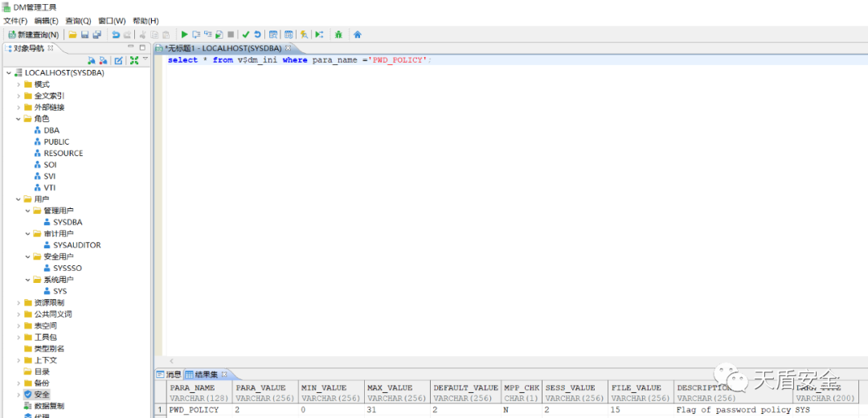Switch to the 消息 tab

click(169, 375)
